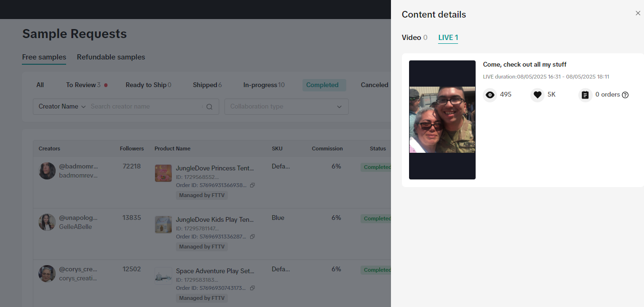
Task: Click the orders clipboard icon
Action: click(x=585, y=95)
